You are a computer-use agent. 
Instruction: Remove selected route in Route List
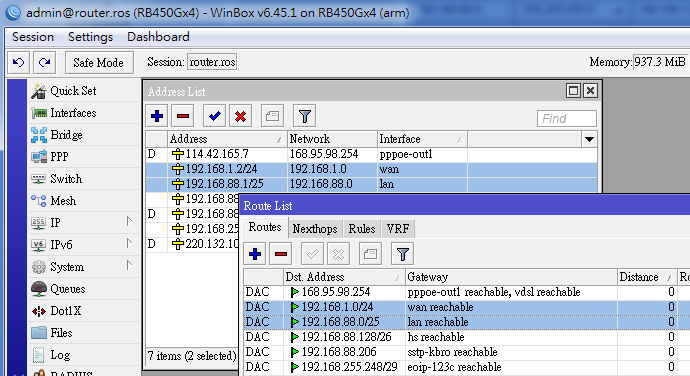click(281, 254)
